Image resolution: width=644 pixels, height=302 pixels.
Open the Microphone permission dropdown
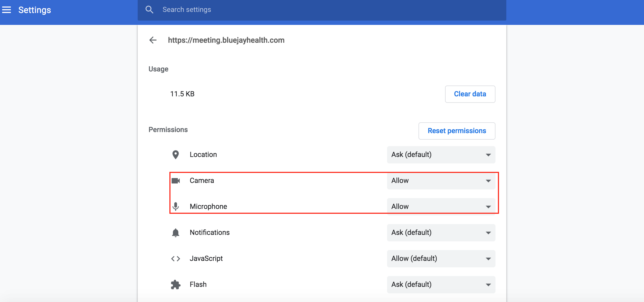click(441, 206)
